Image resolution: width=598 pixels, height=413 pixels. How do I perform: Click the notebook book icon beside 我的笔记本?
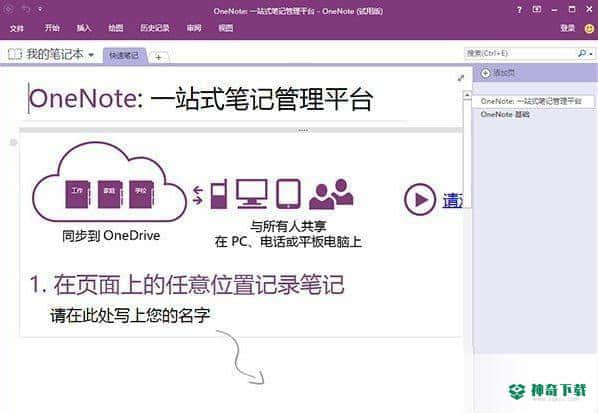(x=15, y=54)
